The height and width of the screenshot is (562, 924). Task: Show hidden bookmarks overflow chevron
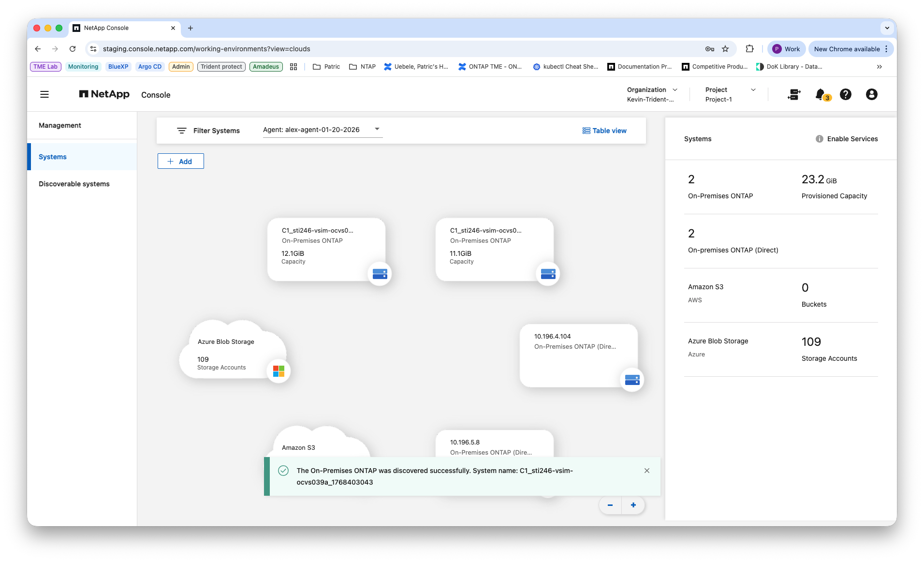click(x=880, y=67)
